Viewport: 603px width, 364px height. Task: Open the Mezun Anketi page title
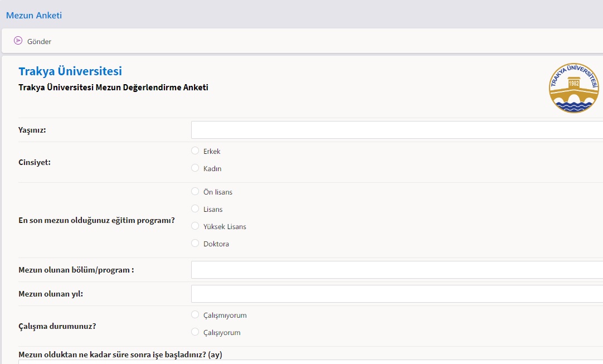point(34,16)
